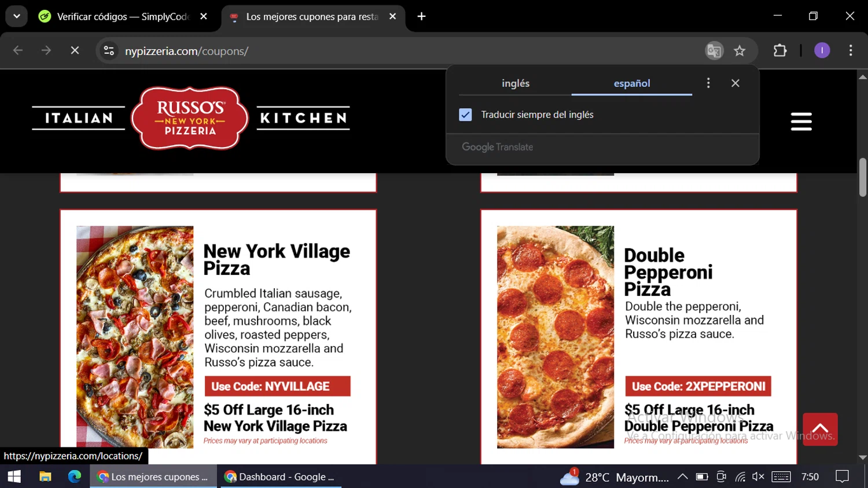Open the touch keyboard tray icon
Screen dimensions: 868x488
click(x=781, y=476)
